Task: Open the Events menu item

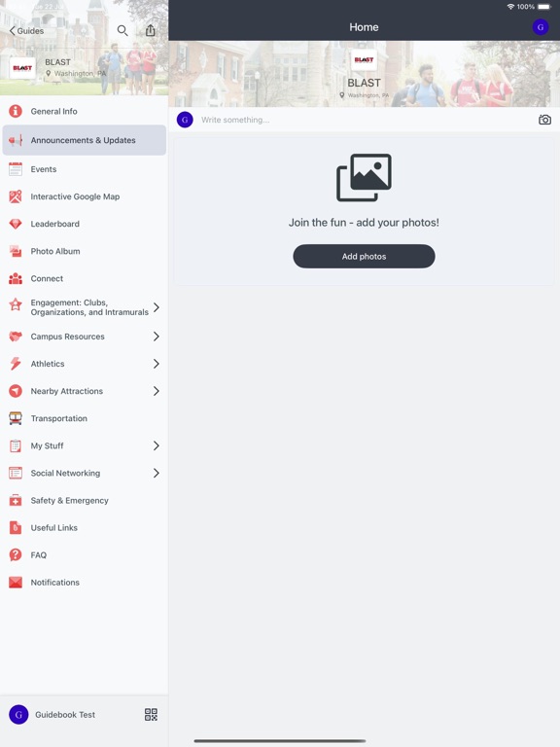Action: point(84,169)
